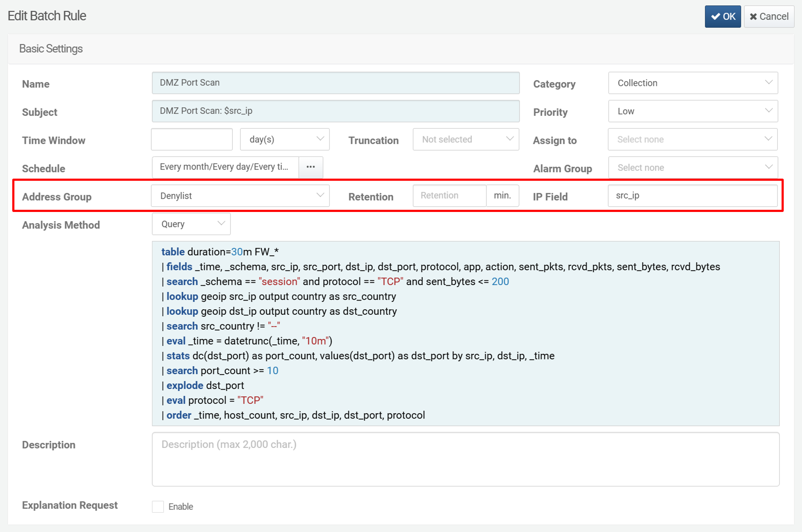The width and height of the screenshot is (802, 532).
Task: Click the Enable label of Explanation Request
Action: click(x=181, y=507)
